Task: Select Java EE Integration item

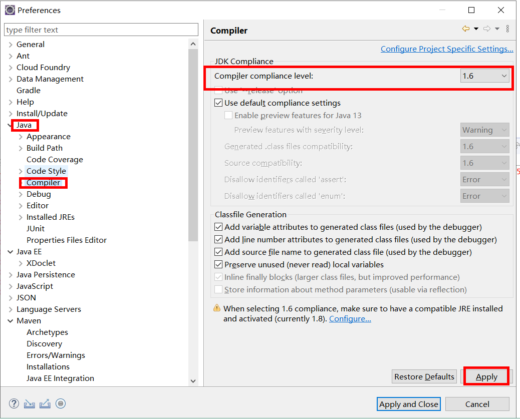Action: point(60,378)
